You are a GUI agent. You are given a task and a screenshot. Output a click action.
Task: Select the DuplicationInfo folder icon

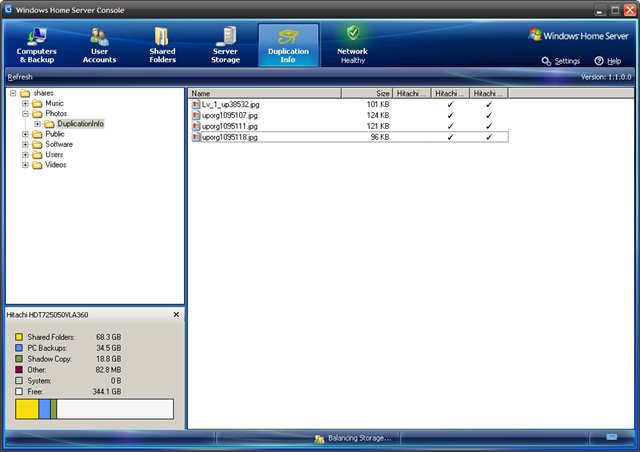pos(49,124)
